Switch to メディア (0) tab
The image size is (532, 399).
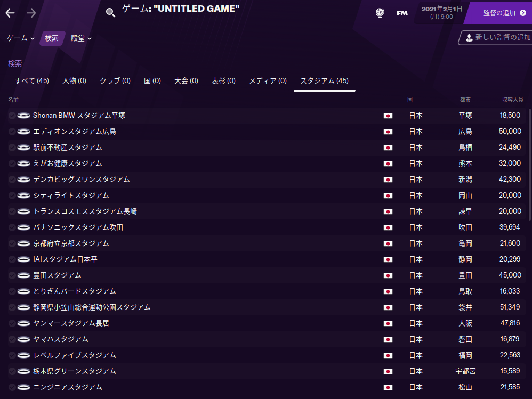[x=268, y=80]
